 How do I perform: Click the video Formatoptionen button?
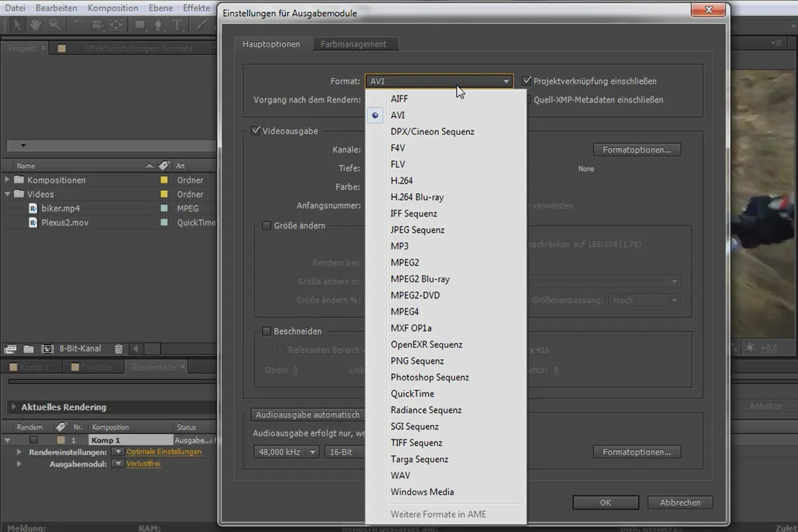click(637, 150)
